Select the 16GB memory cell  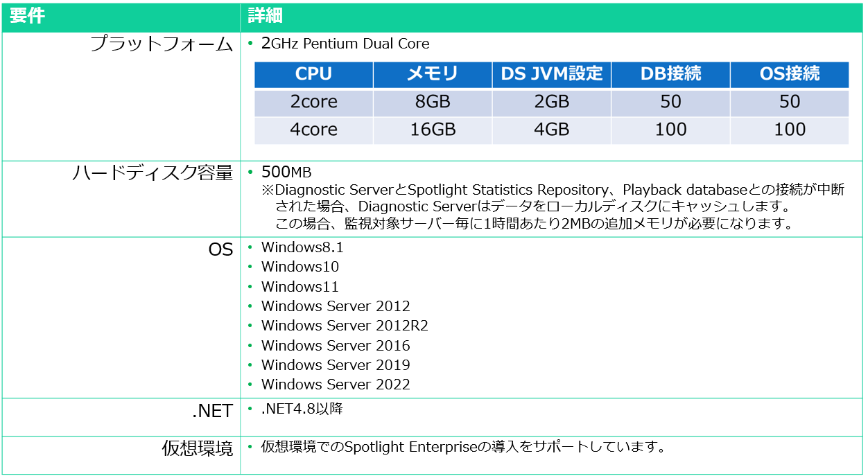(x=433, y=130)
